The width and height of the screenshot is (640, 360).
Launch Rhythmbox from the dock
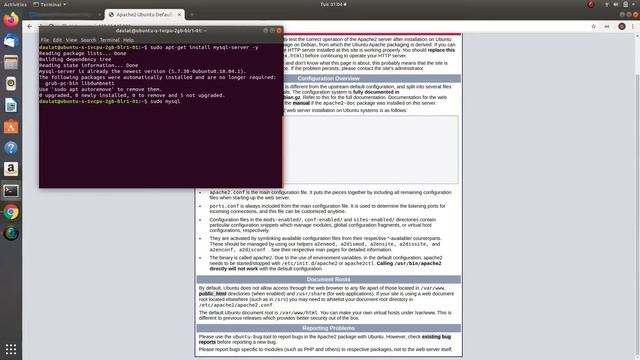11,84
